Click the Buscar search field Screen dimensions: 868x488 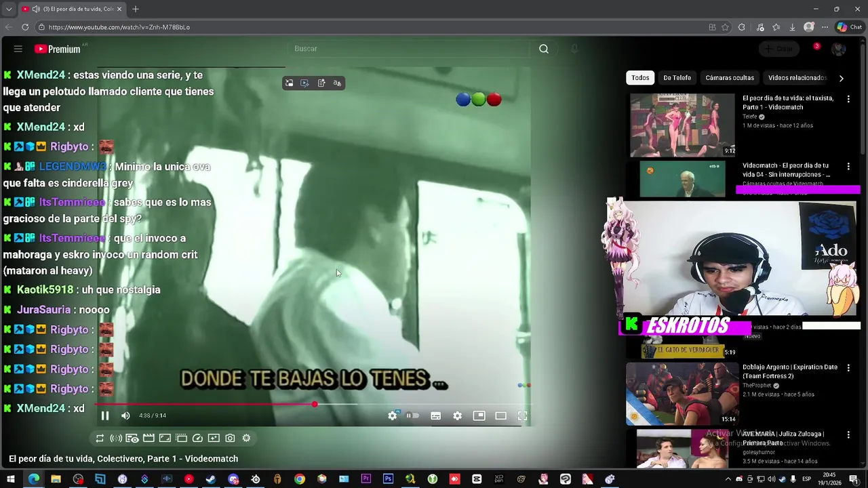click(x=409, y=49)
